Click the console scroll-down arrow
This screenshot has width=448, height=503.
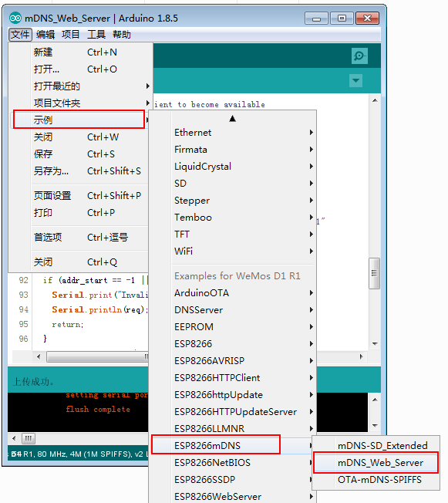click(375, 425)
